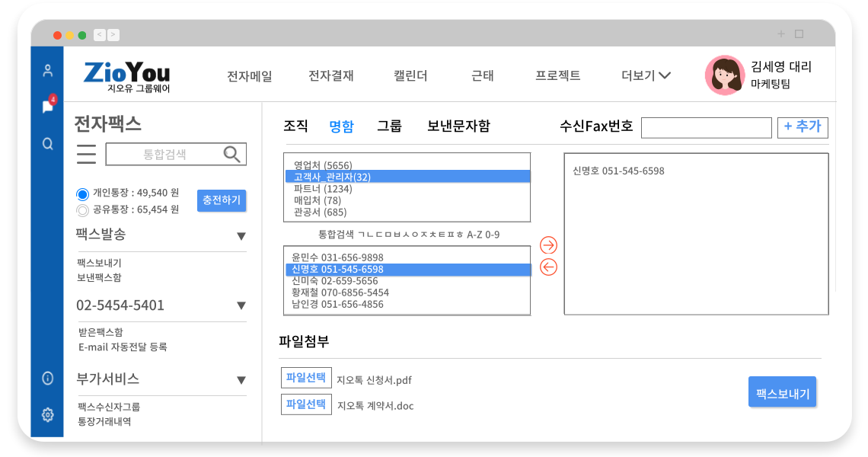
Task: Open the user profile icon in sidebar
Action: 48,71
